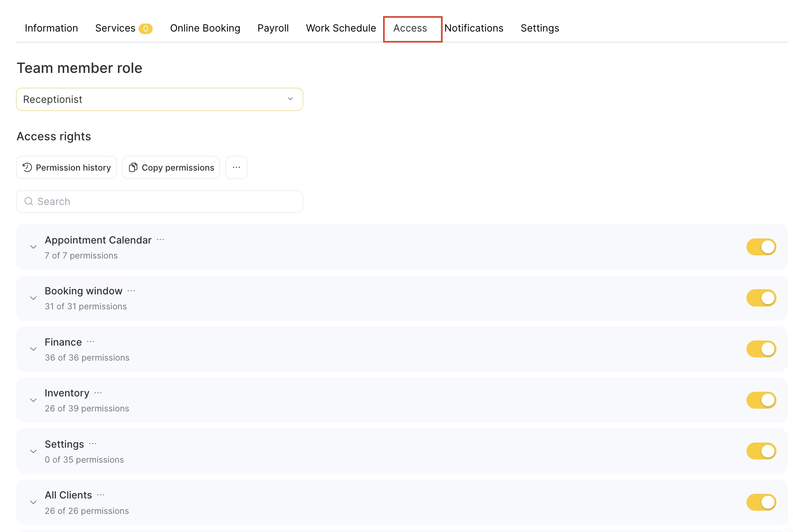Image resolution: width=793 pixels, height=532 pixels.
Task: Click the Permission history button
Action: pyautogui.click(x=66, y=167)
